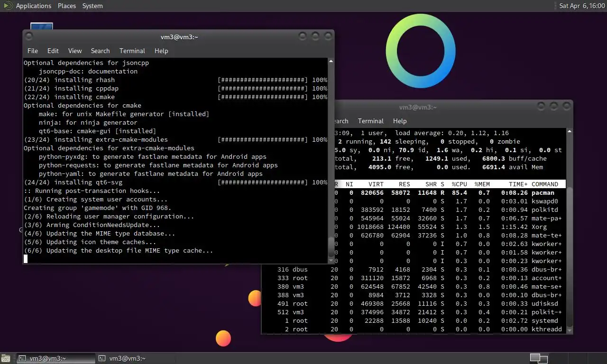Click the systemd row with PID 1
The width and height of the screenshot is (607, 364).
point(414,320)
